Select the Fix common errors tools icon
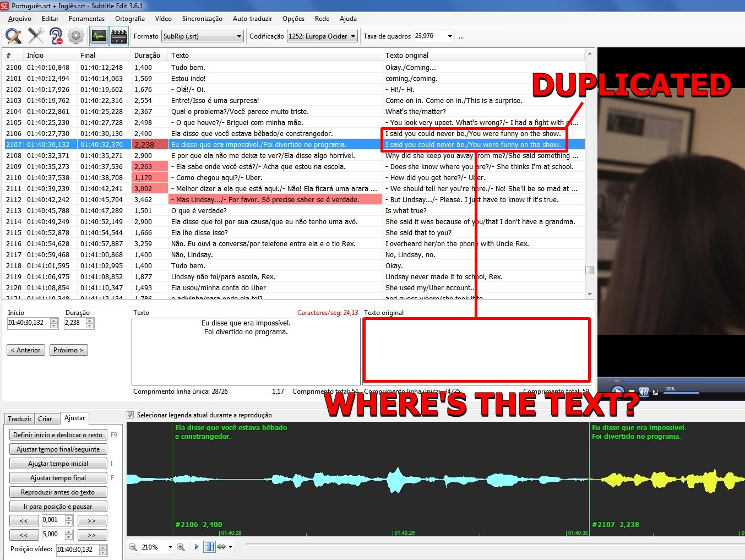Screen dimensions: 745x560 point(35,36)
